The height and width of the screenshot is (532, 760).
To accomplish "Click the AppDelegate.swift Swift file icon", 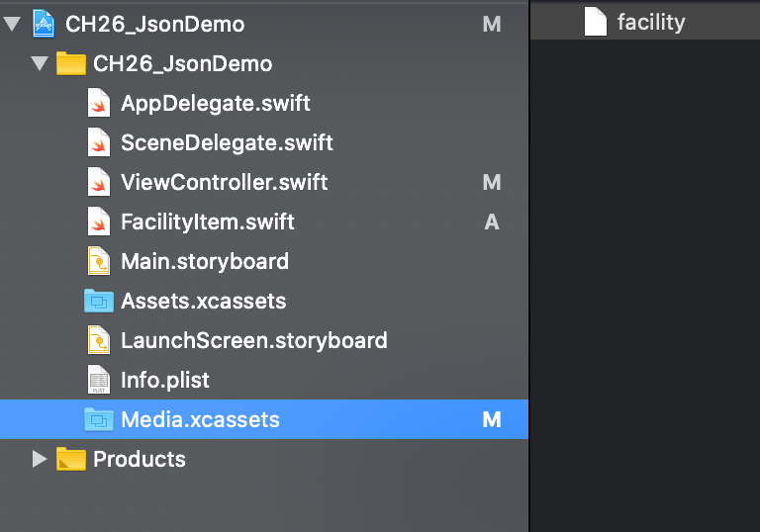I will click(98, 103).
